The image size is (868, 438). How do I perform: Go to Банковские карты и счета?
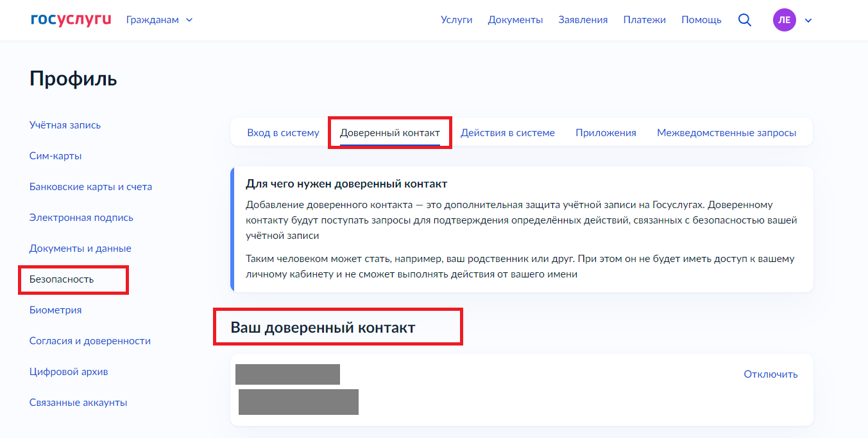click(x=90, y=187)
